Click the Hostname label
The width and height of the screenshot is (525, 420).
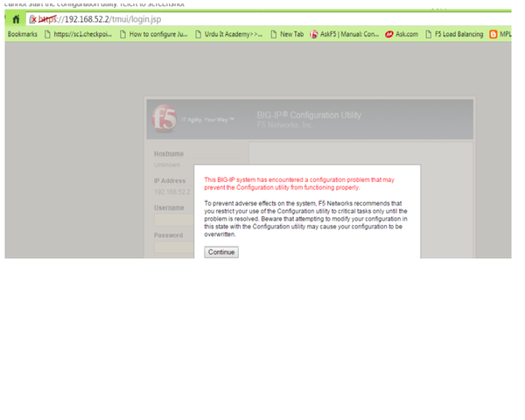pyautogui.click(x=169, y=154)
